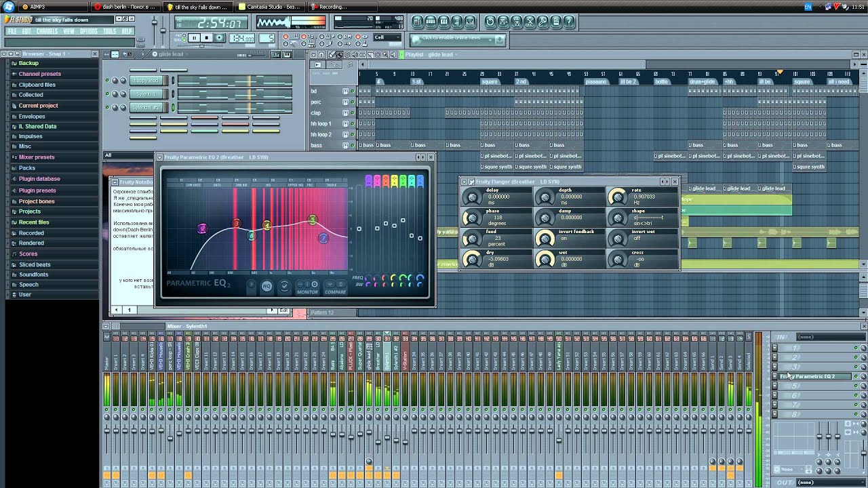Screen dimensions: 868x488
Task: Toggle mute on bass playlist track
Action: (x=353, y=146)
